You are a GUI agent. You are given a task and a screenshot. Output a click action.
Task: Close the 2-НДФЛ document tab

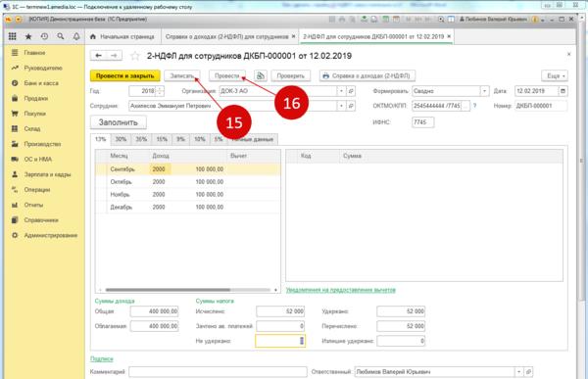[x=449, y=36]
